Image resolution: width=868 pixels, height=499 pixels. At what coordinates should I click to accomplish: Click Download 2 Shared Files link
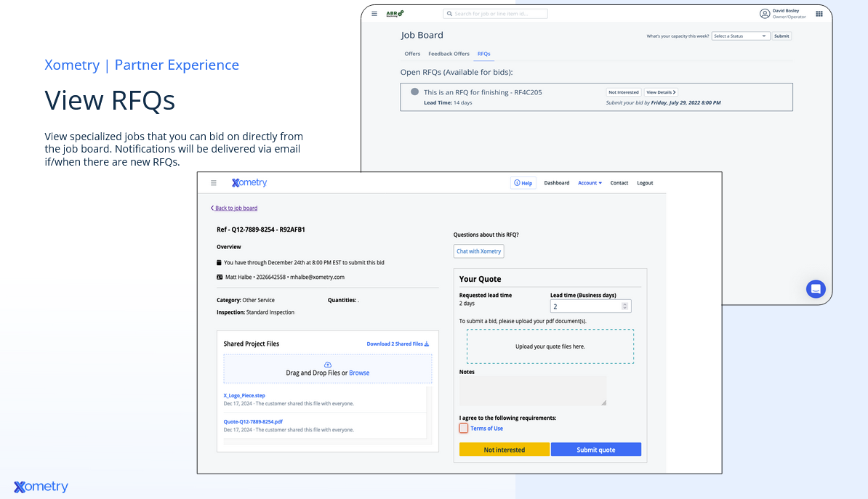coord(398,344)
